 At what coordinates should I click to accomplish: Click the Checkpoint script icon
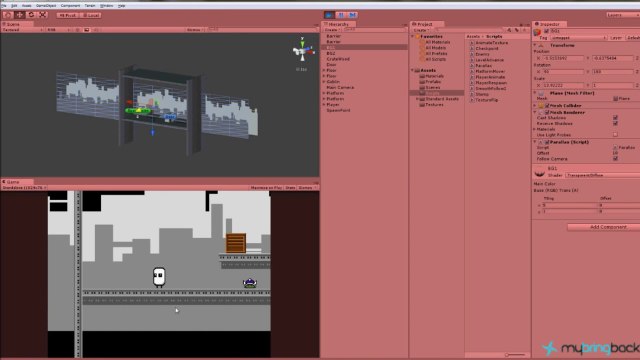click(x=472, y=48)
